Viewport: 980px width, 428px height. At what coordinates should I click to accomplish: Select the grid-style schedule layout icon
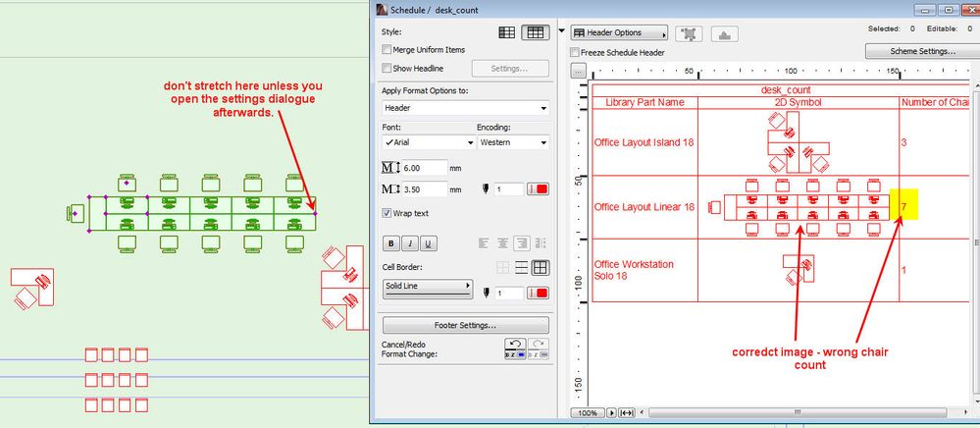(x=535, y=32)
